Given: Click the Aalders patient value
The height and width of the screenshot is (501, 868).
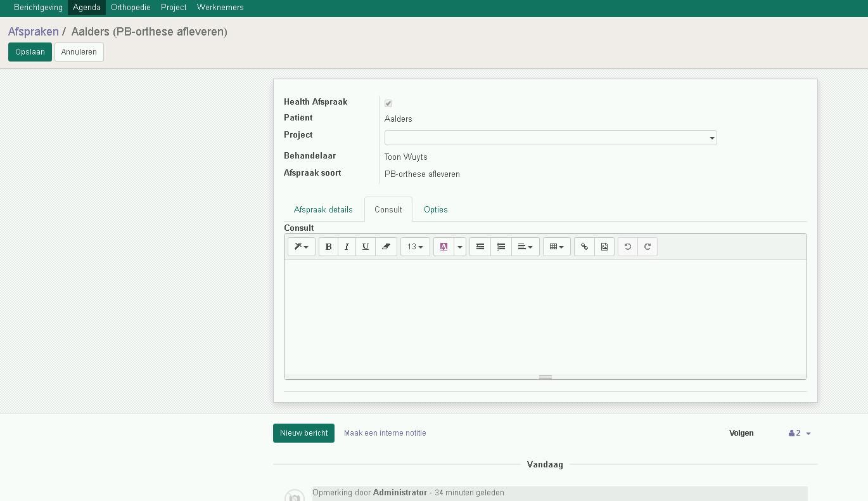Looking at the screenshot, I should tap(399, 119).
